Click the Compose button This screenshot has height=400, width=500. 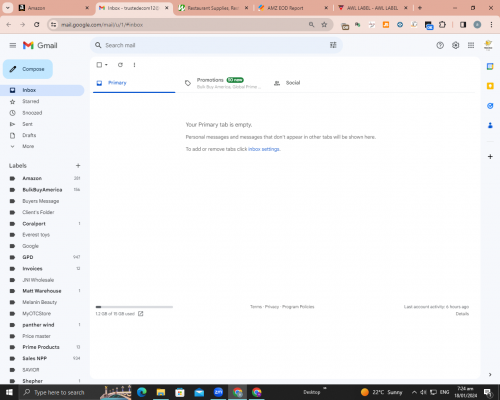point(28,69)
